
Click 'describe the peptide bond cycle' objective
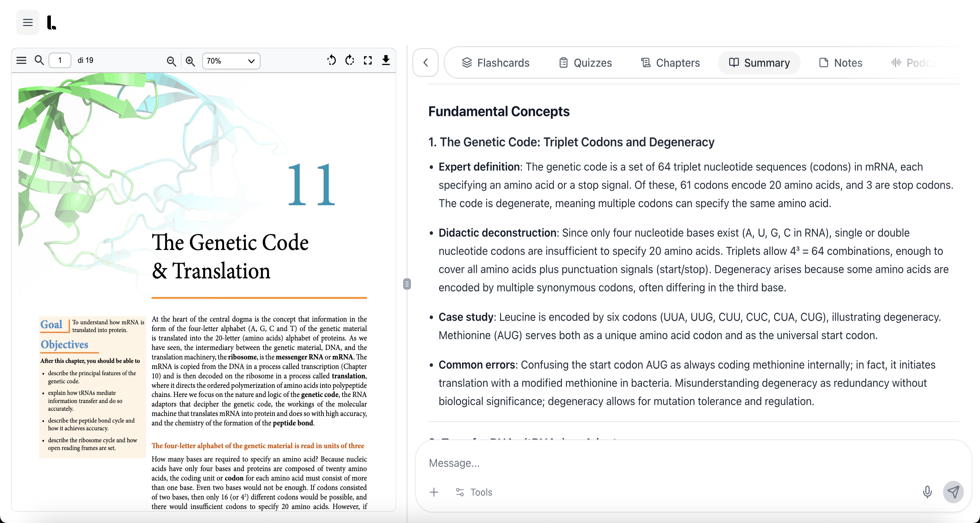click(x=91, y=424)
